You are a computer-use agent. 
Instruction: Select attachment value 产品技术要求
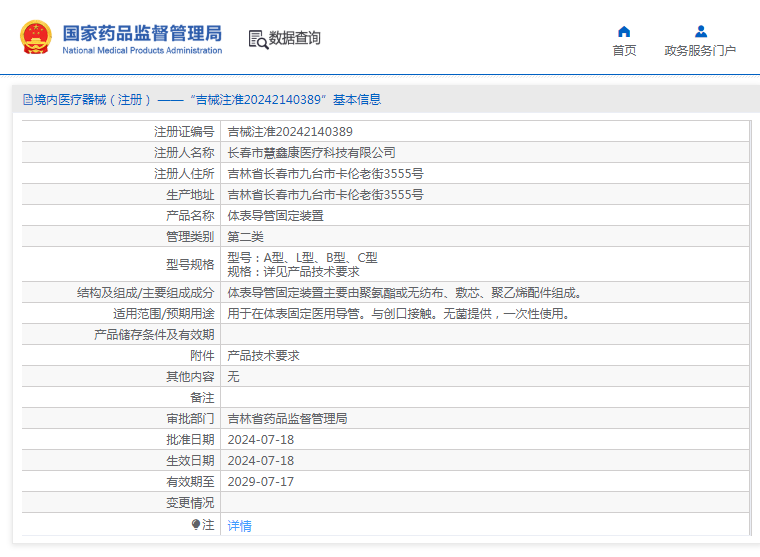pyautogui.click(x=264, y=356)
